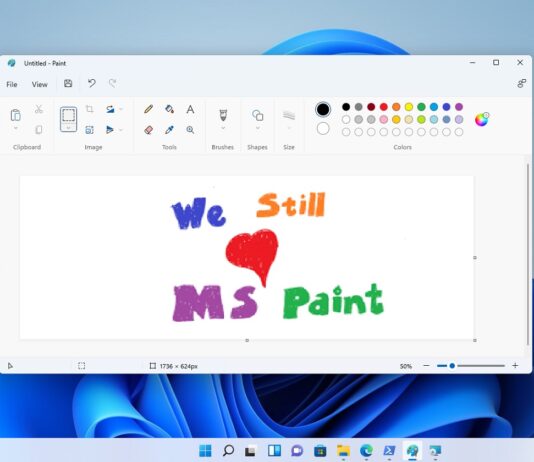The width and height of the screenshot is (534, 462).
Task: Click the Cut scissors icon
Action: coord(38,109)
